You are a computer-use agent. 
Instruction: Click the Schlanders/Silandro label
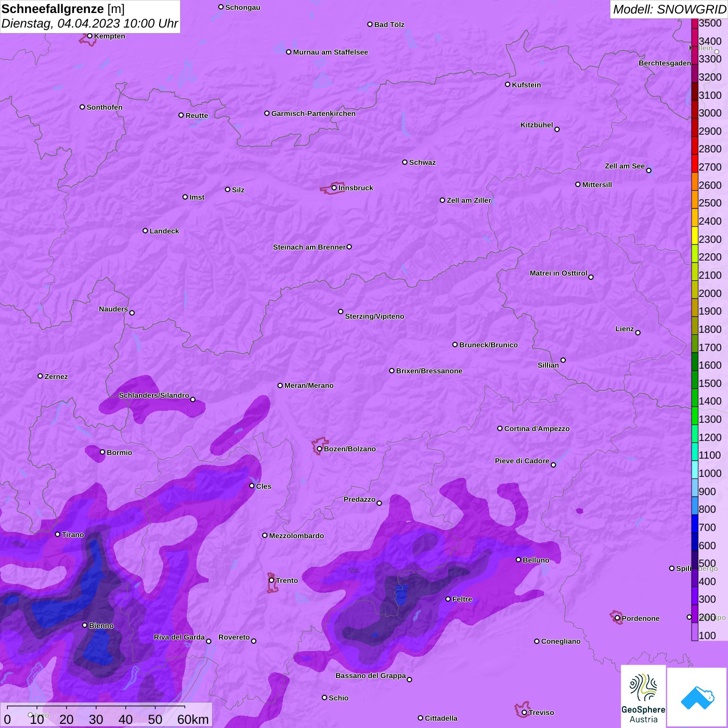click(x=154, y=395)
